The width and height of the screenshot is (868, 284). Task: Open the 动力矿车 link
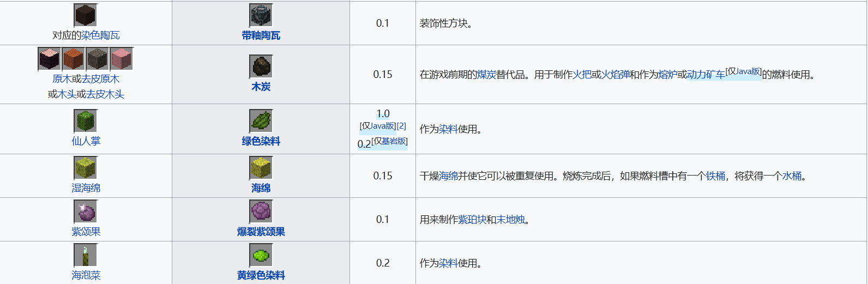(706, 75)
